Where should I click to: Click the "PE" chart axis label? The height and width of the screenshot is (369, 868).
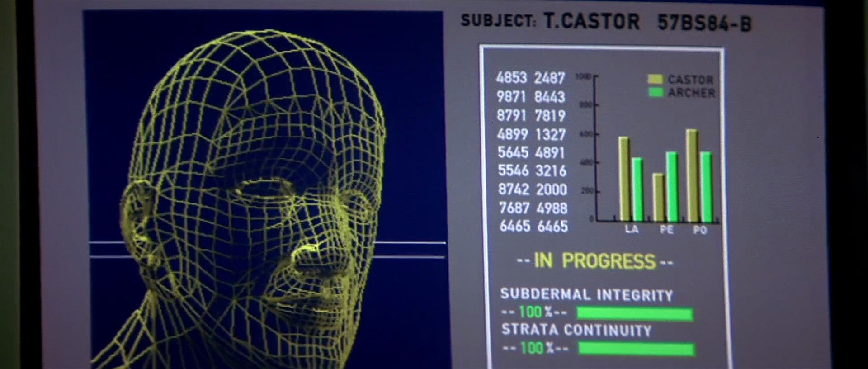(666, 230)
